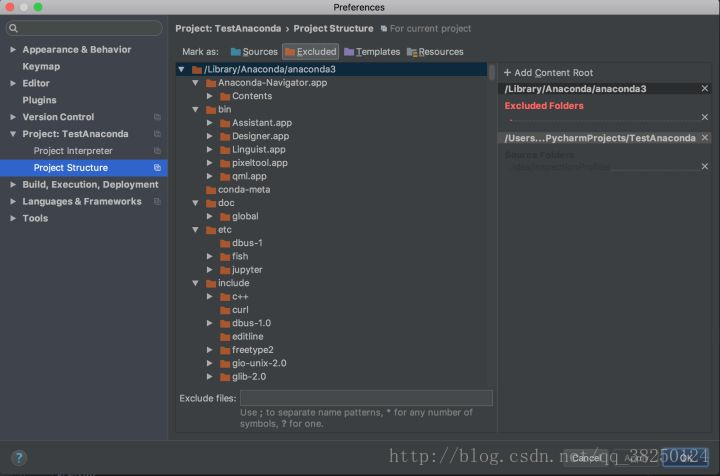Remove the TestAnaconda content root
This screenshot has height=476, width=720.
point(705,138)
